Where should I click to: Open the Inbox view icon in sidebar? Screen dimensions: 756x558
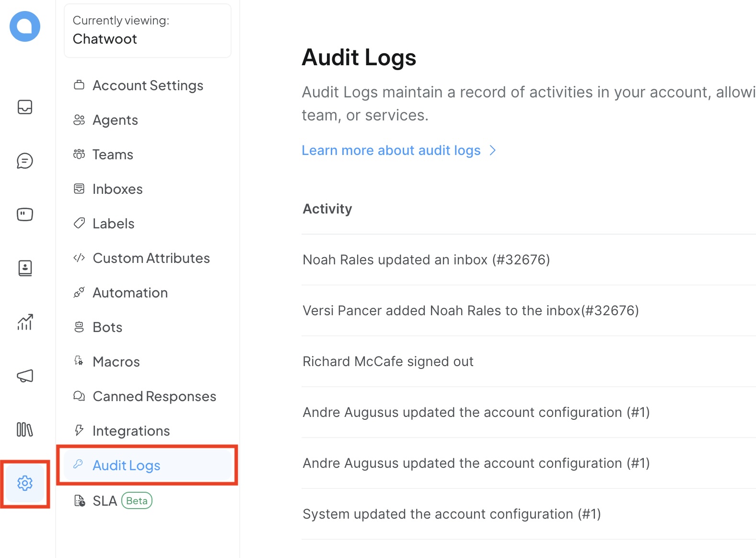point(25,107)
